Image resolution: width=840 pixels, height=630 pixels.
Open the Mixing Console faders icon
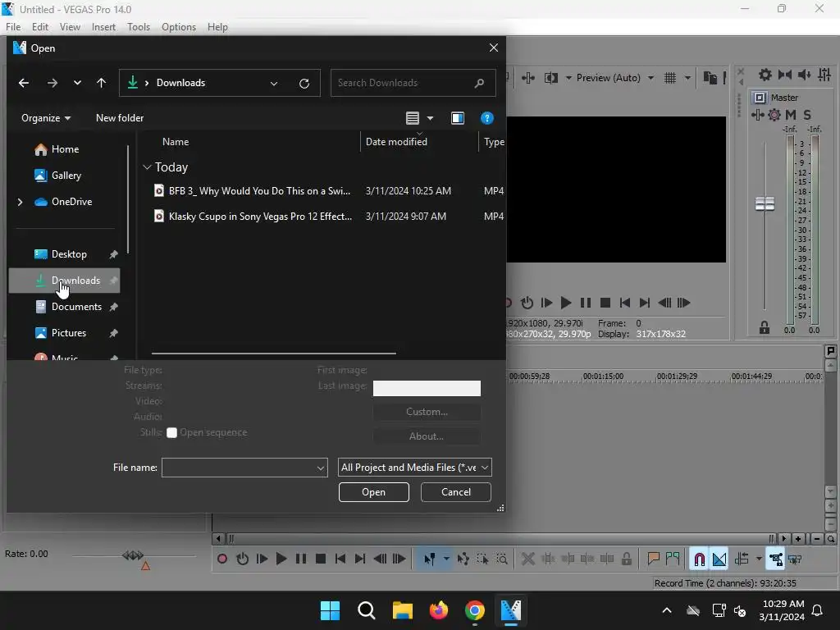point(824,75)
